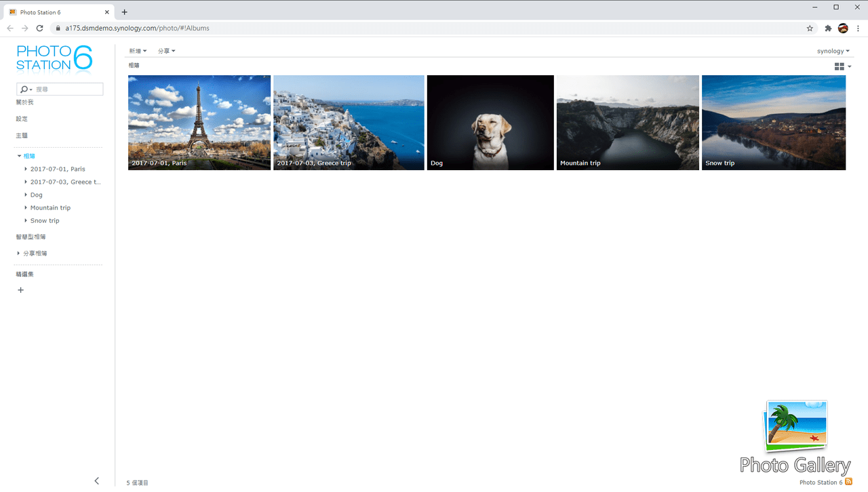
Task: Click the plus icon under 精選集
Action: coord(20,290)
